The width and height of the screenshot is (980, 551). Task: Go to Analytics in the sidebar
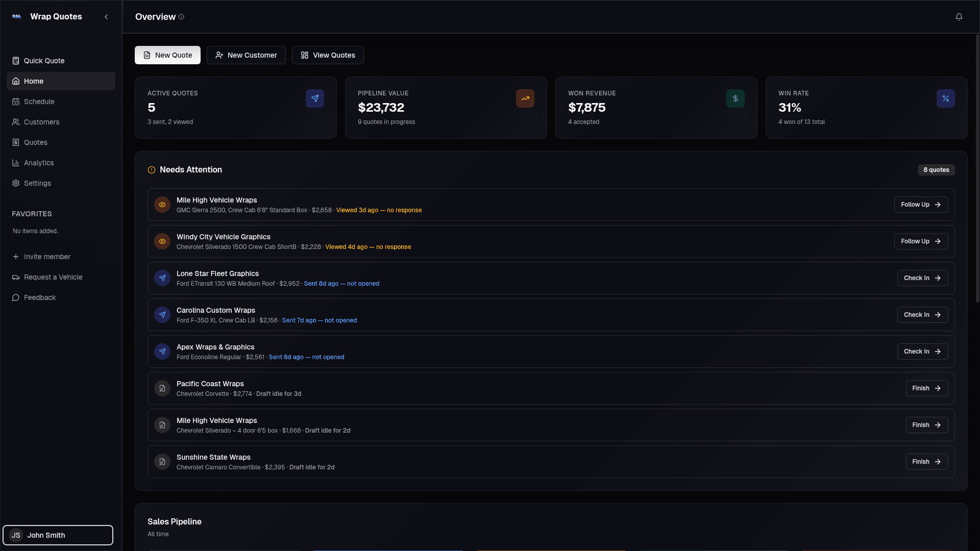coord(39,163)
